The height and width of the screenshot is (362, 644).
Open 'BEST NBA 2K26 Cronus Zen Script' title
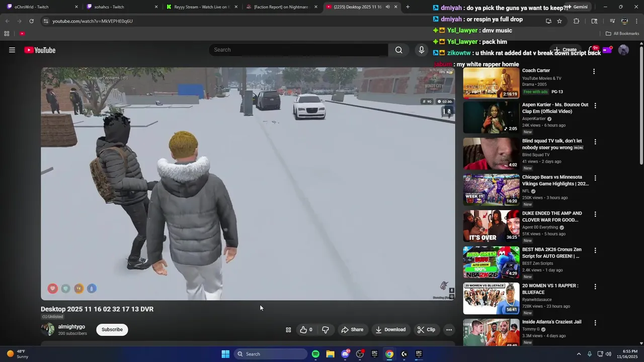tap(551, 253)
